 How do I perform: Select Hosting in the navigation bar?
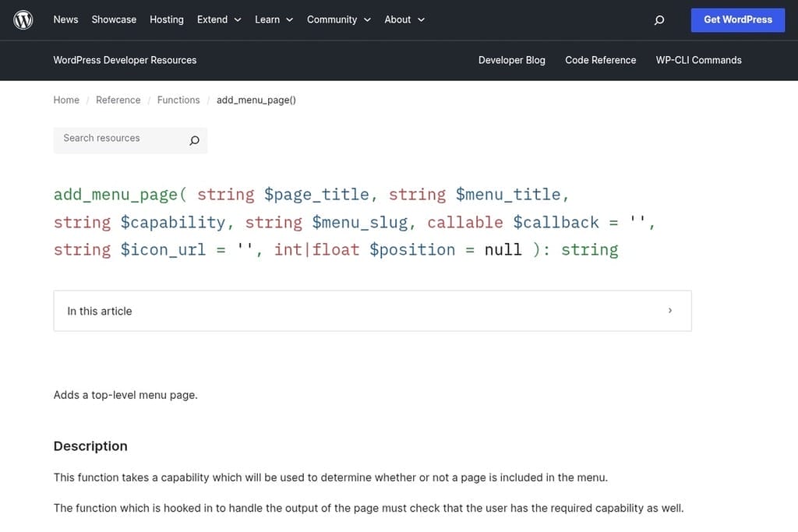pyautogui.click(x=166, y=19)
